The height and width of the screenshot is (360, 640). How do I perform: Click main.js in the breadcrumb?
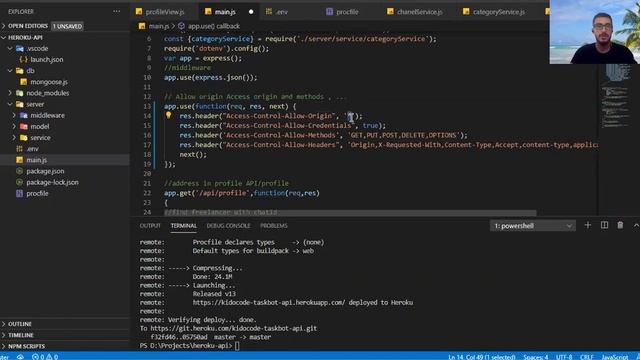[158, 26]
